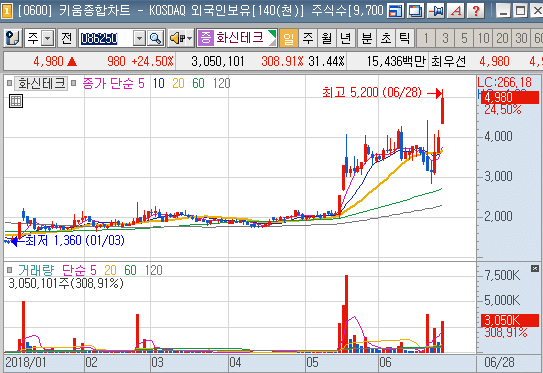Select the 초 second period button

(386, 38)
